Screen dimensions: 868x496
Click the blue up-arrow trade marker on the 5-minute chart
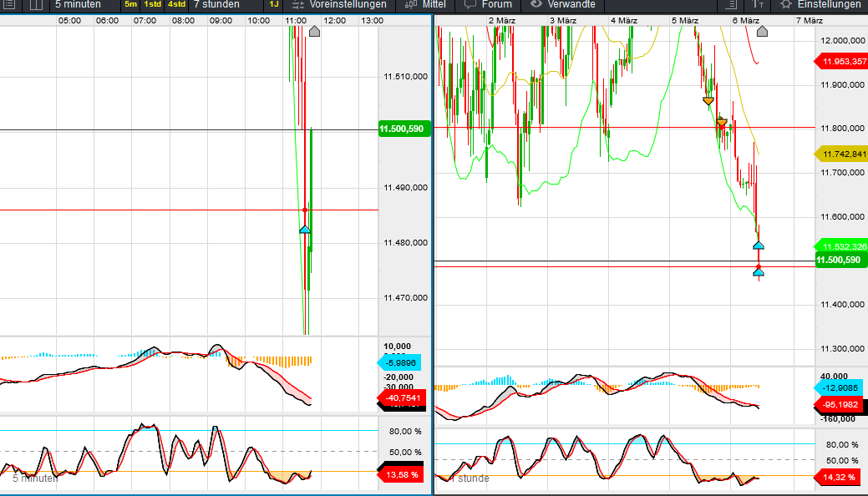pos(305,229)
